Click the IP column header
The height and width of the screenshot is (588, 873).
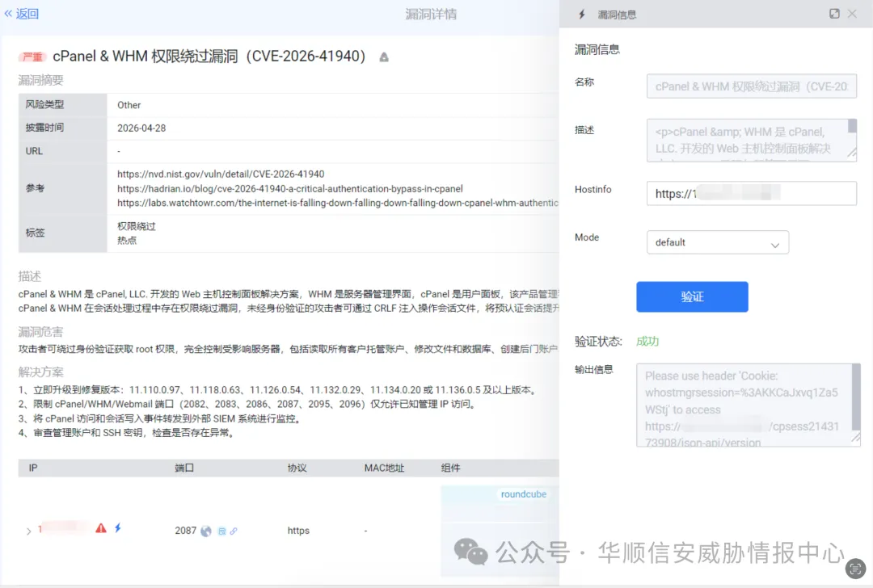coord(33,468)
